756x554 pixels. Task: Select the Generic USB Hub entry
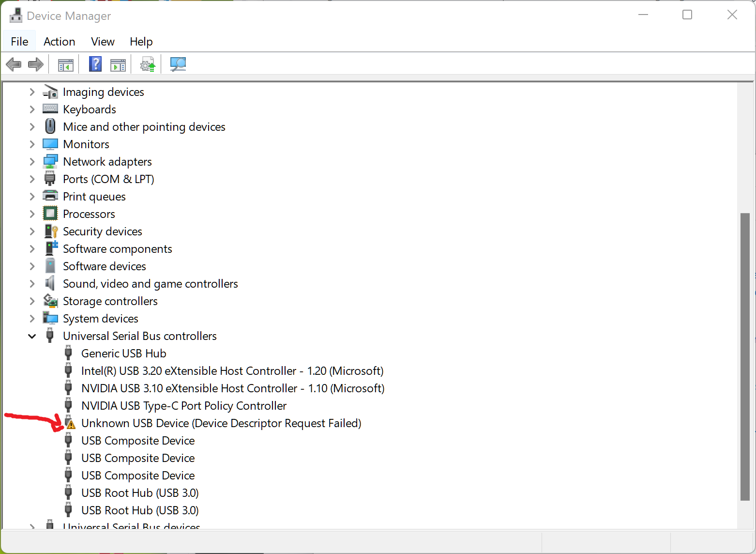pos(123,354)
